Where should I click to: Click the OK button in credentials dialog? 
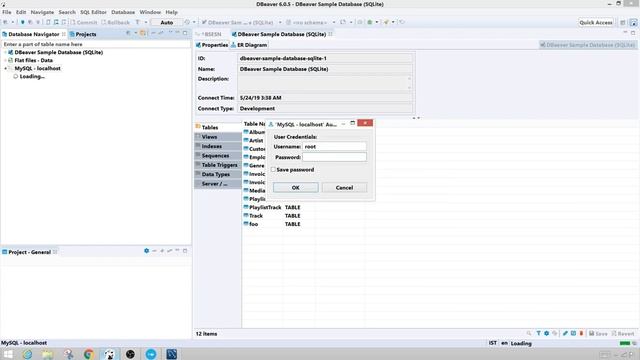(x=296, y=188)
